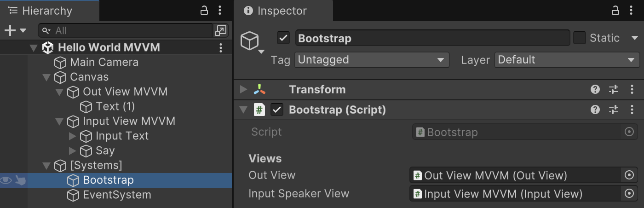Image resolution: width=644 pixels, height=208 pixels.
Task: Select Main Camera in the hierarchy
Action: [x=103, y=62]
